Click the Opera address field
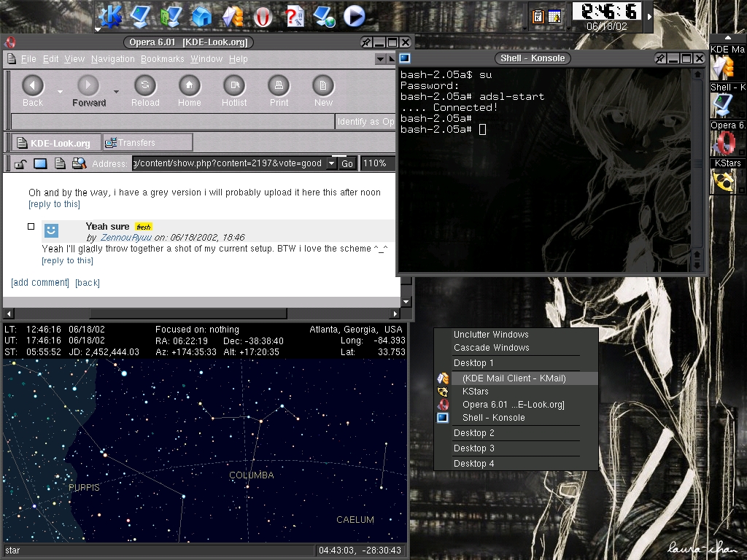This screenshot has width=747, height=560. tap(228, 163)
